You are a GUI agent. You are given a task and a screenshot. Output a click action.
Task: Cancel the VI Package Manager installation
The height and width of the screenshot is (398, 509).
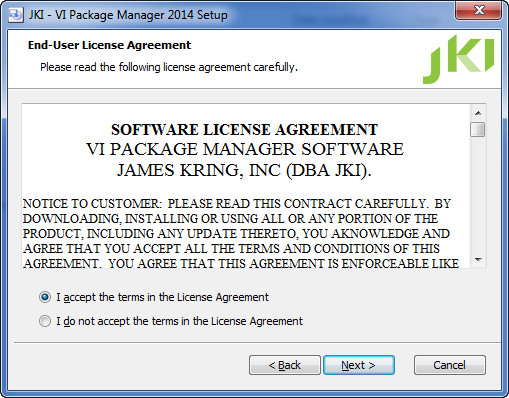pos(450,365)
